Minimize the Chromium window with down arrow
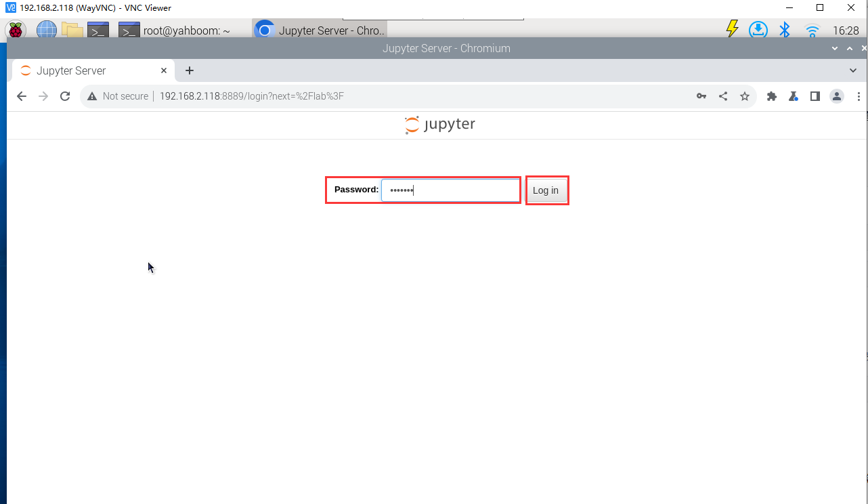This screenshot has height=504, width=868. pos(836,48)
